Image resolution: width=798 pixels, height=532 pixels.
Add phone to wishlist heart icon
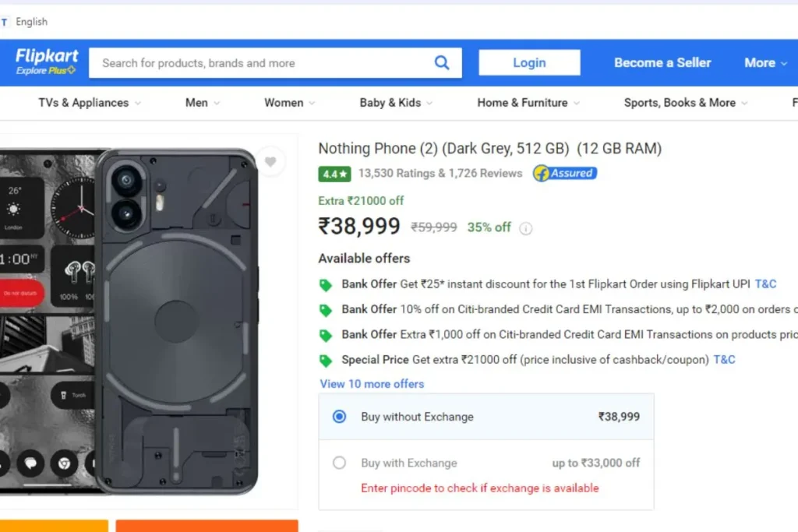[270, 162]
